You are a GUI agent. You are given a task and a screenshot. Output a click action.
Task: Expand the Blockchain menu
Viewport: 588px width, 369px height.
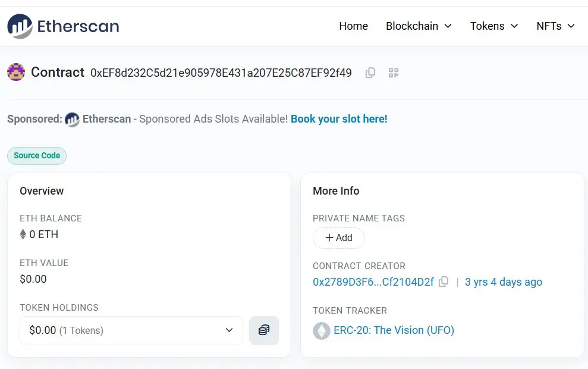coord(419,26)
